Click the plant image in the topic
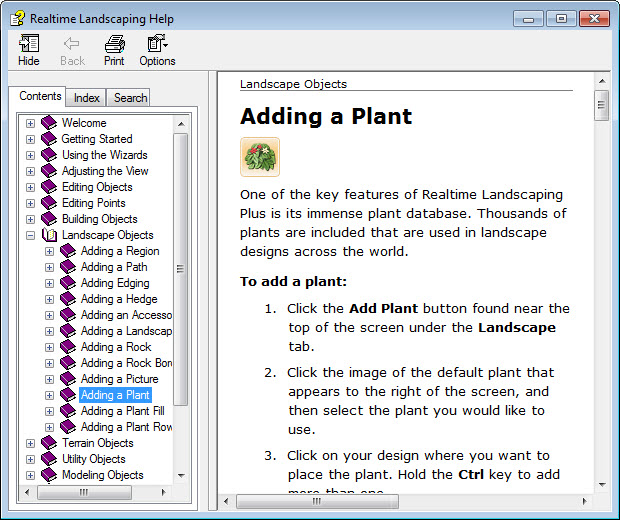The width and height of the screenshot is (620, 520). pyautogui.click(x=260, y=157)
